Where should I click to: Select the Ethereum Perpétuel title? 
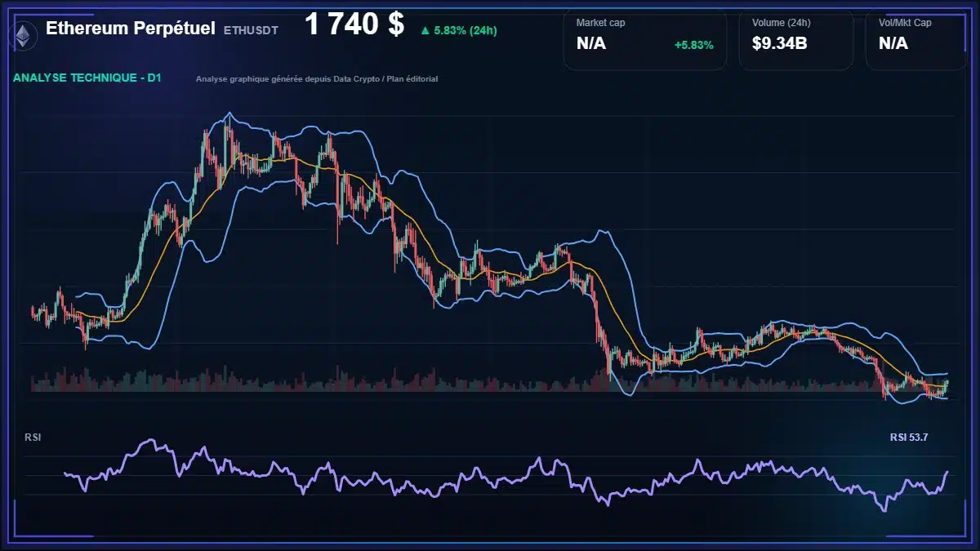coord(131,29)
